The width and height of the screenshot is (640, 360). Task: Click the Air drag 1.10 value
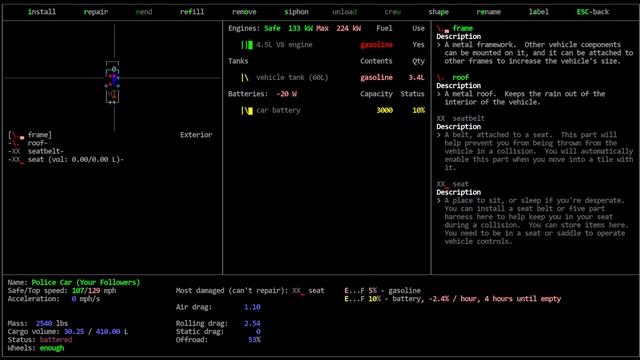tap(252, 307)
